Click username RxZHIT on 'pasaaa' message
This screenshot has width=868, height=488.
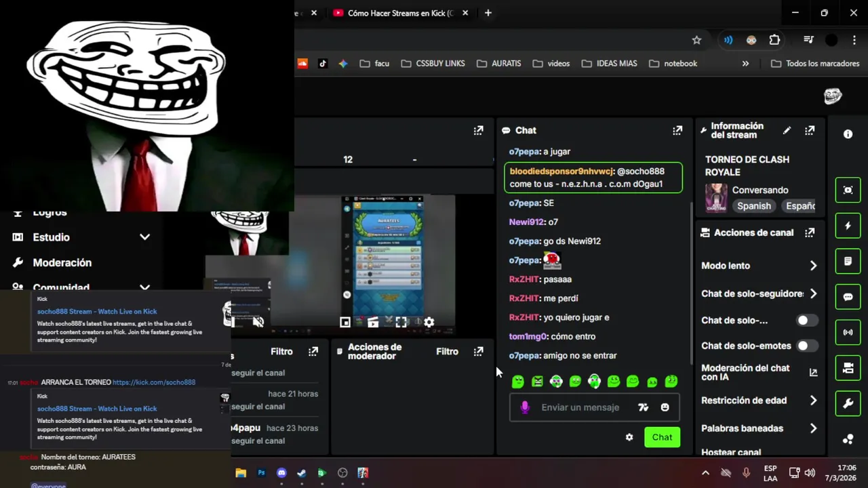tap(524, 279)
